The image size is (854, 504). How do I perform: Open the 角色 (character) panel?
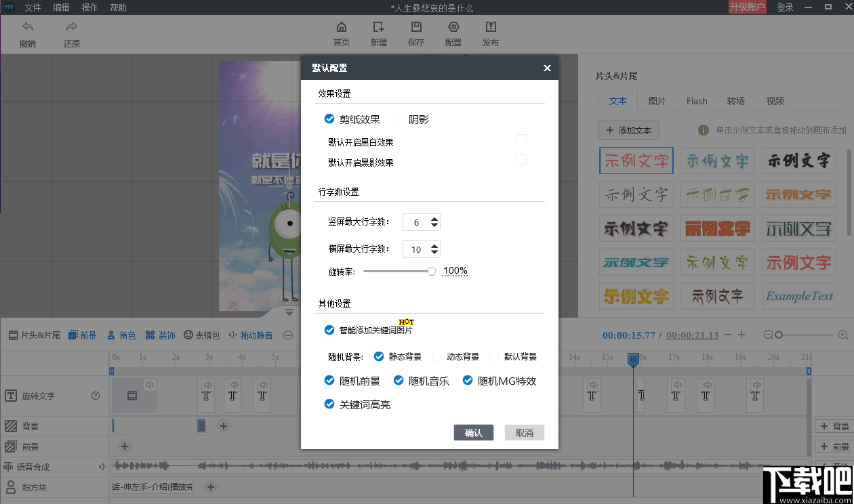(121, 335)
